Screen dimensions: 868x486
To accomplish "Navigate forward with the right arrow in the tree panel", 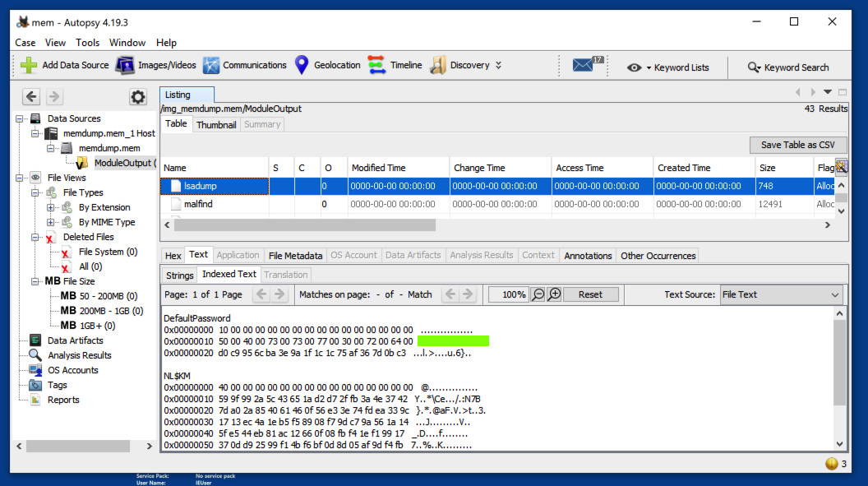I will (x=53, y=97).
